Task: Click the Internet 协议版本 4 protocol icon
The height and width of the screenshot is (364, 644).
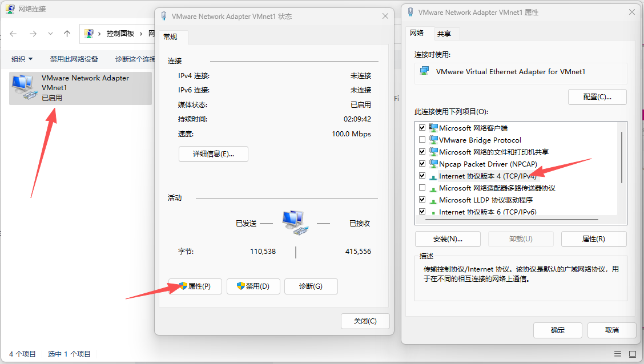Action: (433, 177)
